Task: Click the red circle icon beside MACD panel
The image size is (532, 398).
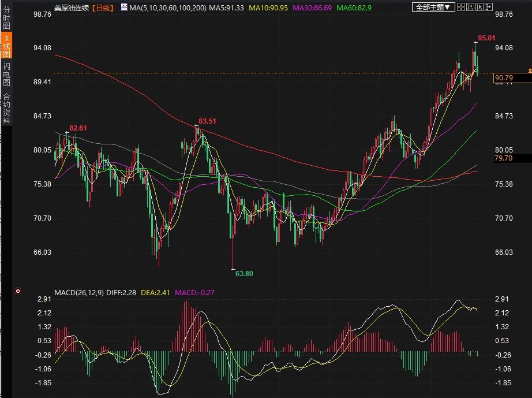Action: click(x=18, y=292)
